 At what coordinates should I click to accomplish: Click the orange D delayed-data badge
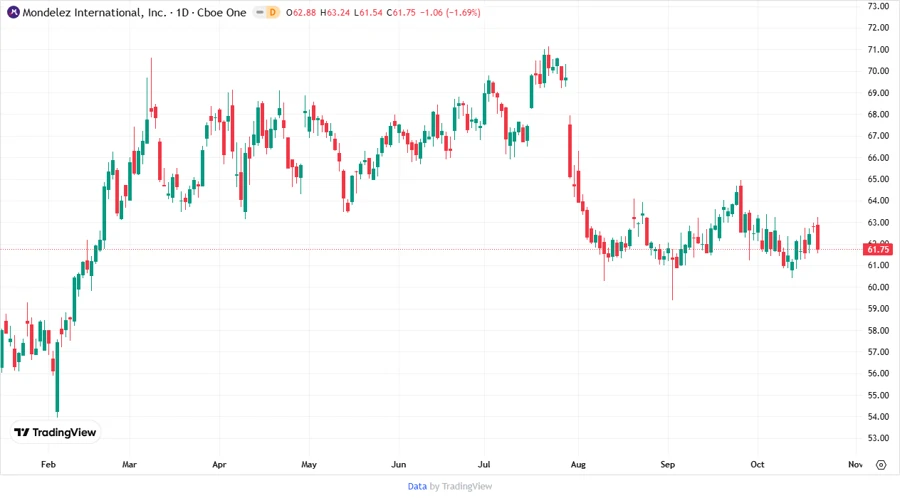(273, 12)
